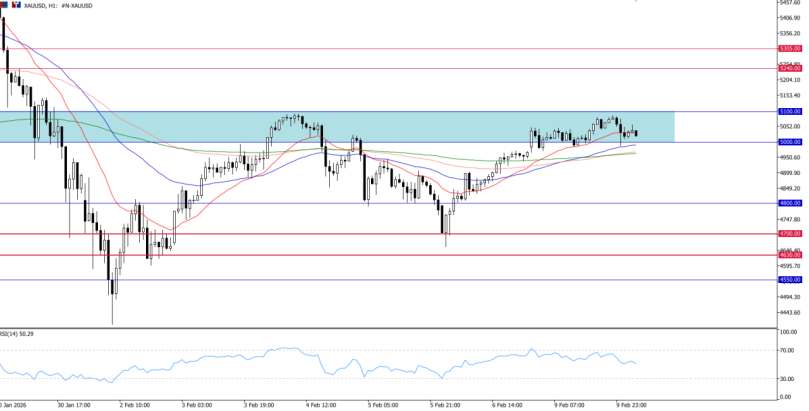Select the 5000.00 blue price label
809x411 pixels.
pyautogui.click(x=790, y=142)
